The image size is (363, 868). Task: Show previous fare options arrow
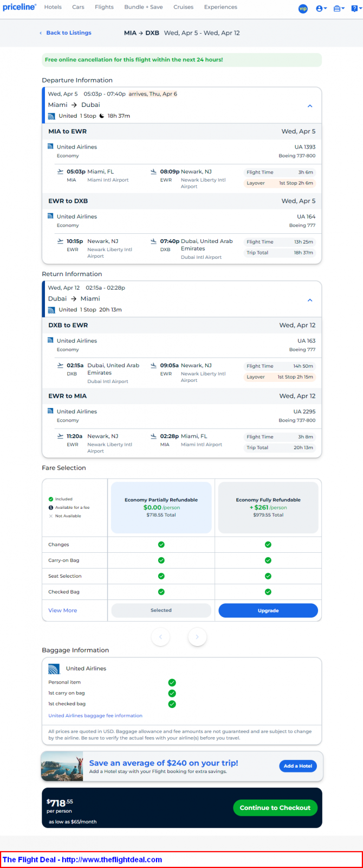click(x=160, y=637)
